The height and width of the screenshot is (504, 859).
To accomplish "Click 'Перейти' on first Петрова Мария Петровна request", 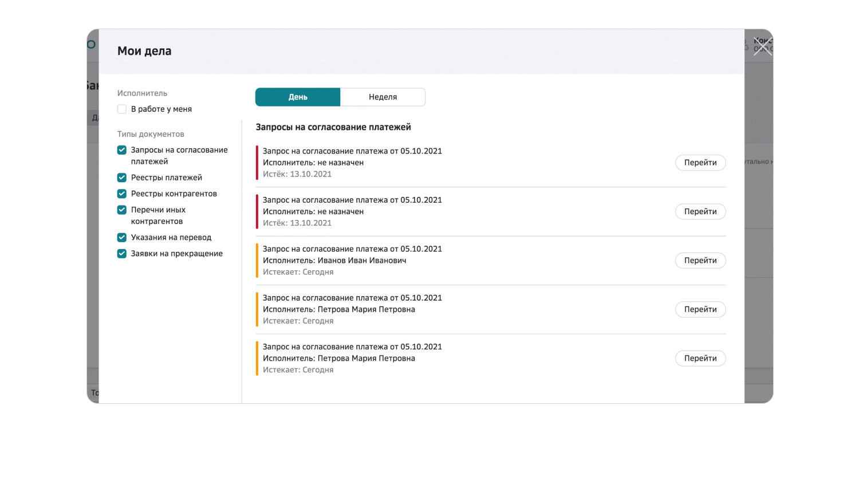I will coord(700,309).
